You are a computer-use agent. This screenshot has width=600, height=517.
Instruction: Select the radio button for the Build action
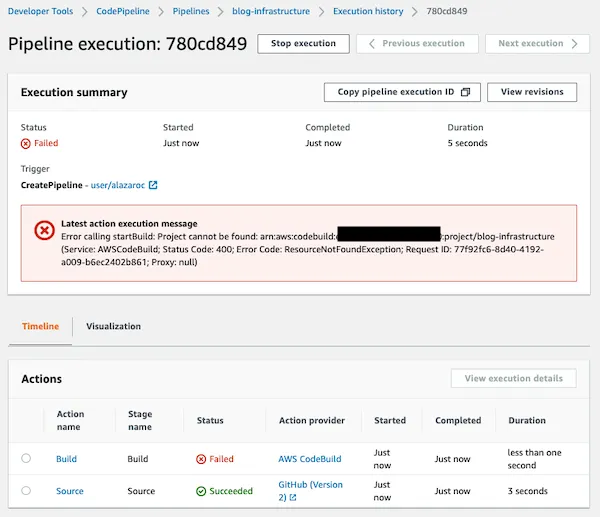tap(26, 458)
